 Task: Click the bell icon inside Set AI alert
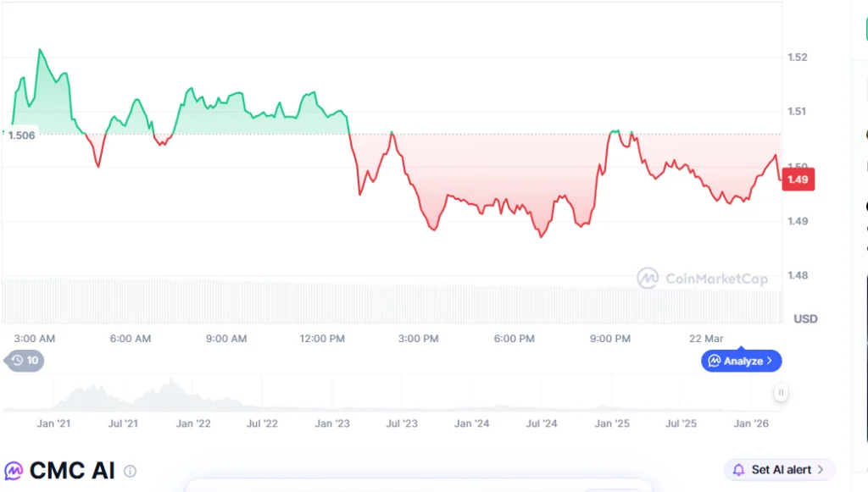738,469
